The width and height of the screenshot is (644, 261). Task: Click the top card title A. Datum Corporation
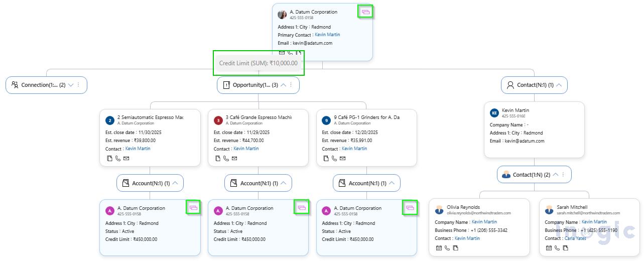[314, 12]
